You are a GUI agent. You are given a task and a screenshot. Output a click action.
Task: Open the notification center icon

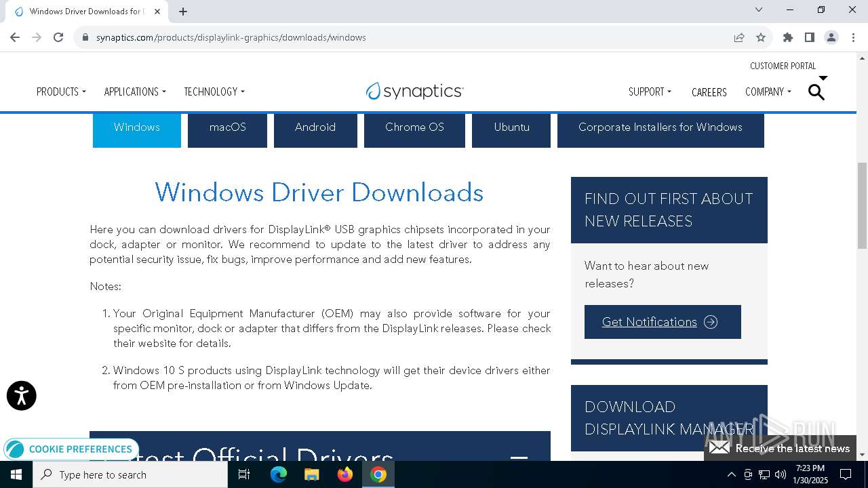coord(846,474)
